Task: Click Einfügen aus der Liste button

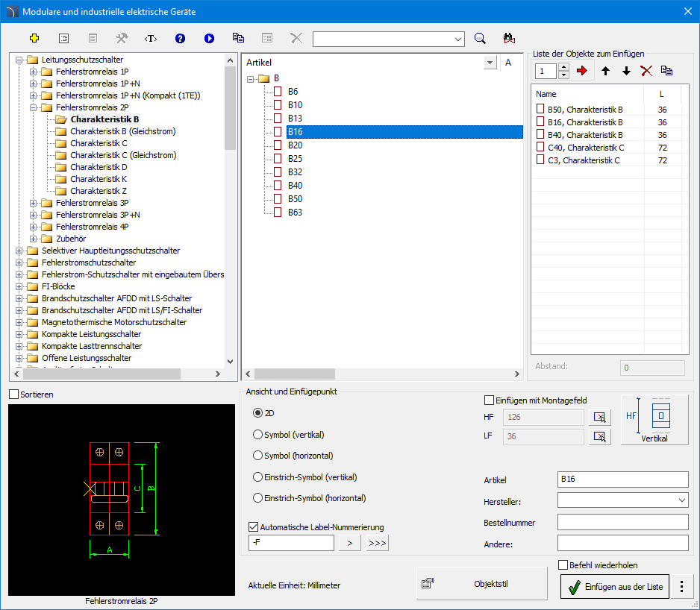Action: tap(614, 587)
